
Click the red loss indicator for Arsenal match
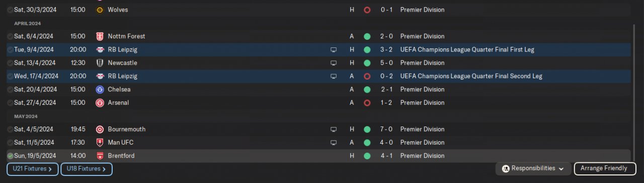tap(367, 102)
